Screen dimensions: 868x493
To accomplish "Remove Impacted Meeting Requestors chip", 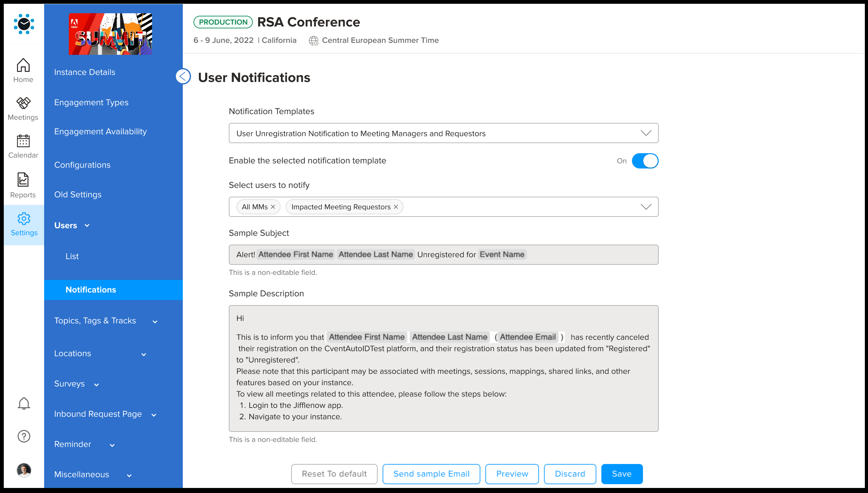I will click(396, 207).
